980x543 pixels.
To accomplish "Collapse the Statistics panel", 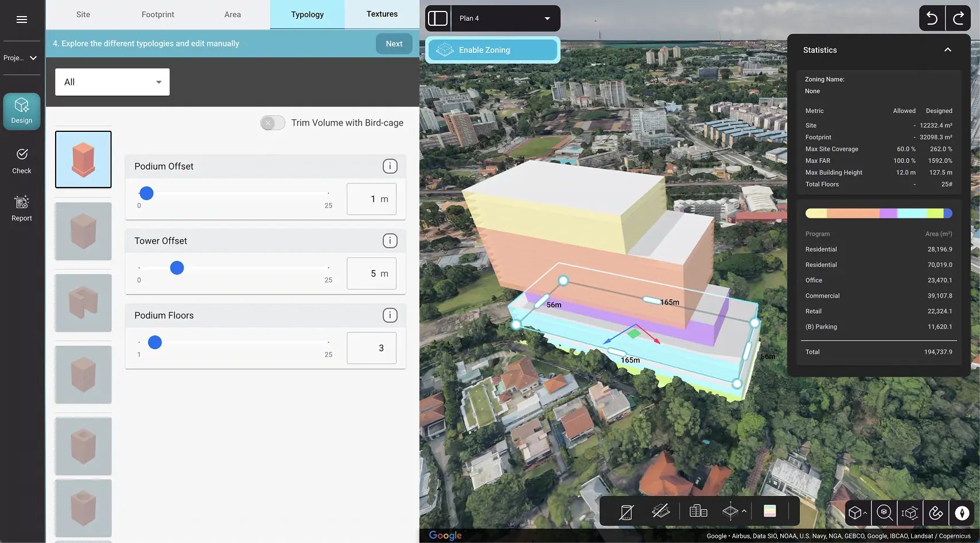I will point(948,50).
